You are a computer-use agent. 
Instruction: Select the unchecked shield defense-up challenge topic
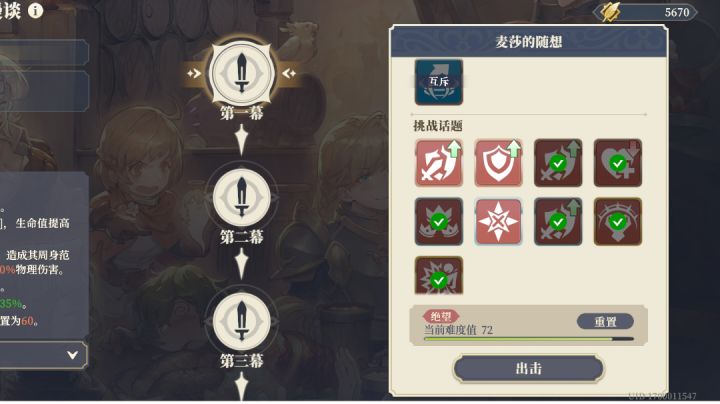pos(498,163)
